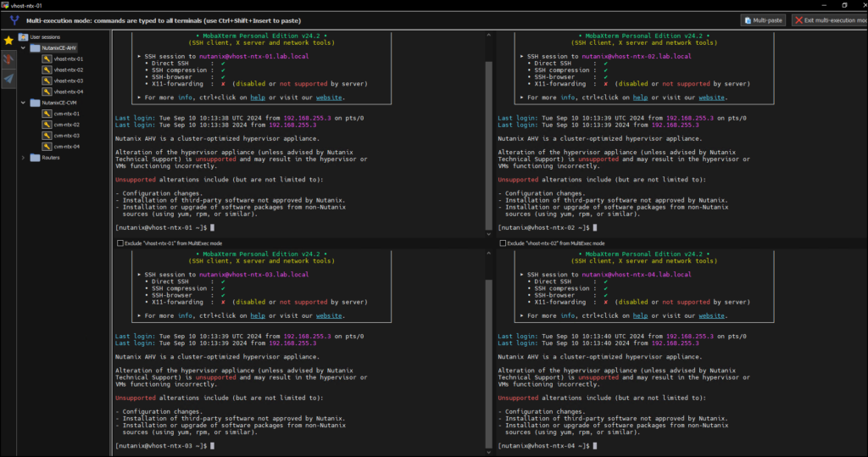Click the User sessions icon

[23, 37]
